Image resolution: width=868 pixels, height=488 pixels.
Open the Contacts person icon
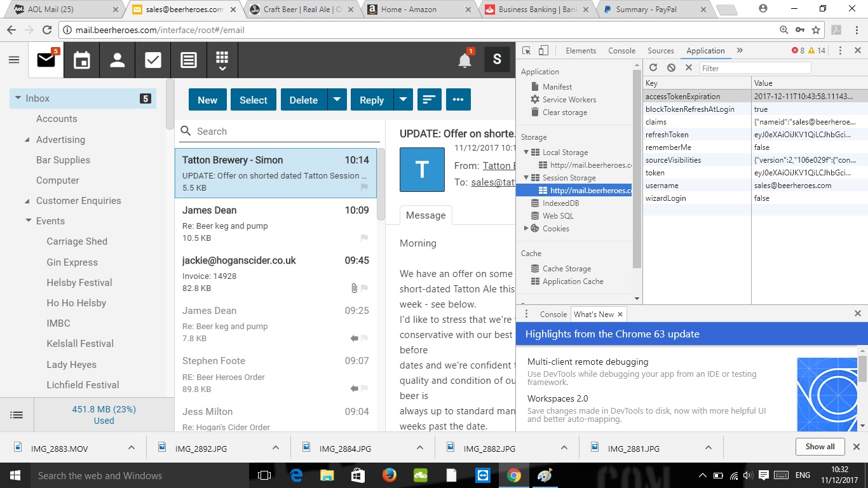[x=117, y=60]
